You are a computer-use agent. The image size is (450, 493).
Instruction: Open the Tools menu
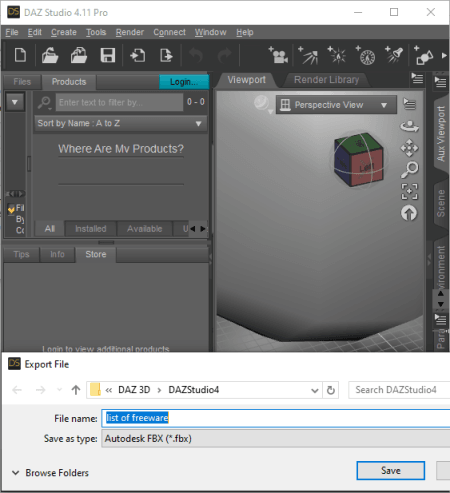pyautogui.click(x=96, y=32)
